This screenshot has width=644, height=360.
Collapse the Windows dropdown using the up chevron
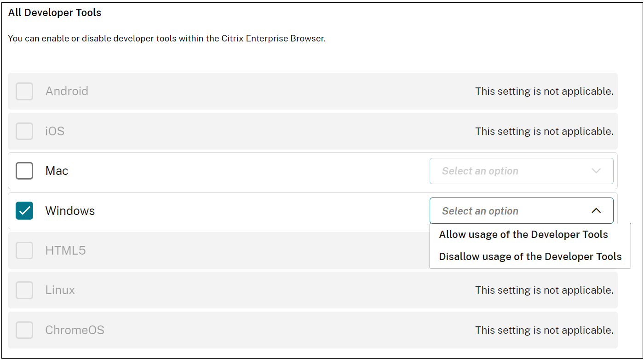(x=596, y=211)
